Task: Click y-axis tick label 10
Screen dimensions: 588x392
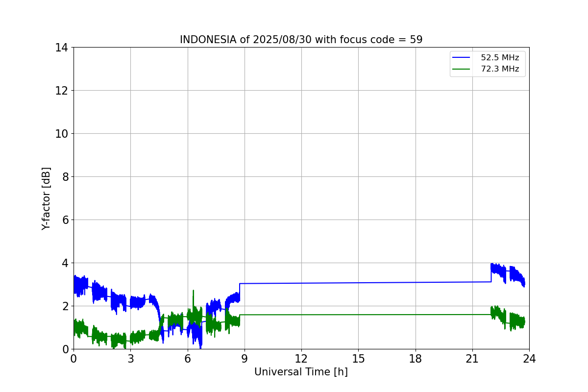Action: [x=61, y=134]
